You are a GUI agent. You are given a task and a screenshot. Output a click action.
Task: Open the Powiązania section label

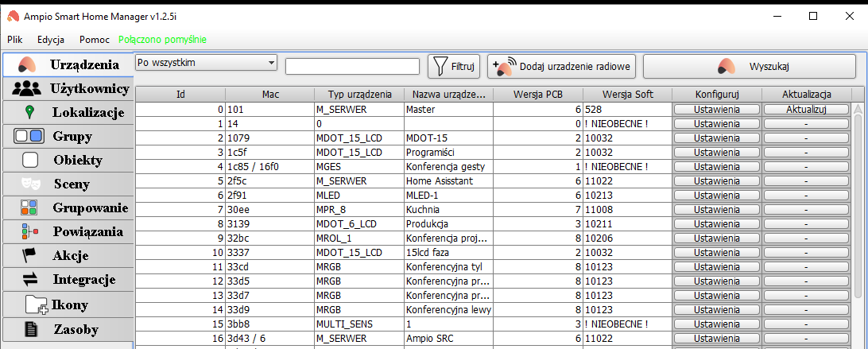88,231
